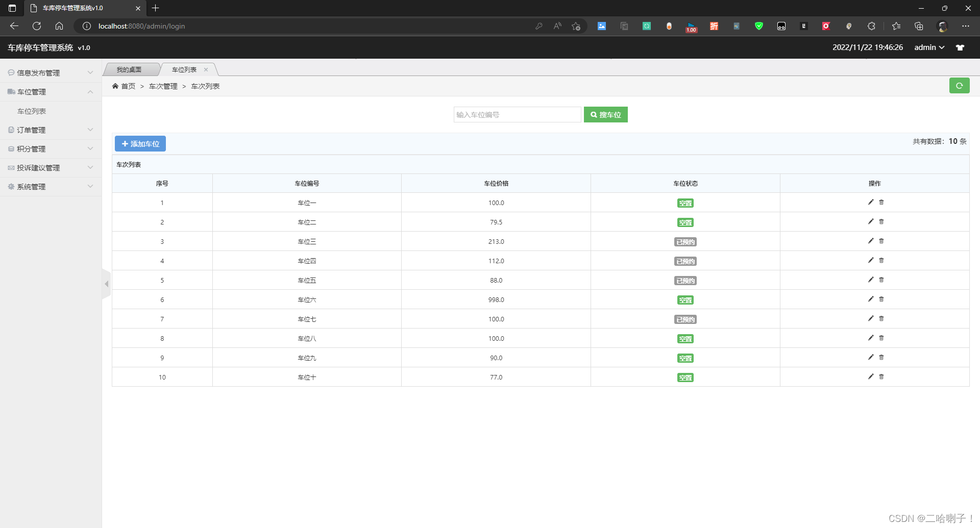
Task: Expand 订单管理 sidebar menu
Action: 51,130
